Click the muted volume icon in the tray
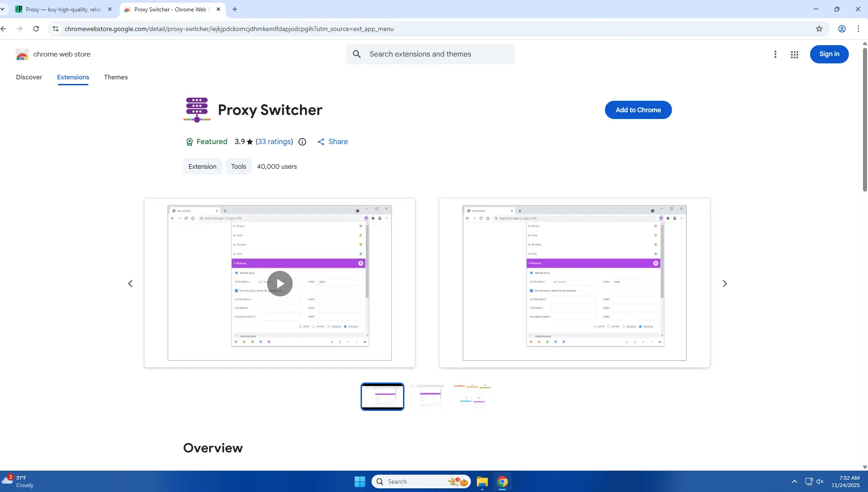 click(820, 482)
